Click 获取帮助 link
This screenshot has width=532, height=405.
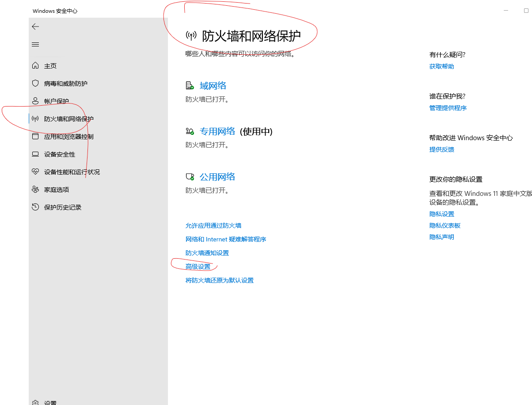coord(442,66)
